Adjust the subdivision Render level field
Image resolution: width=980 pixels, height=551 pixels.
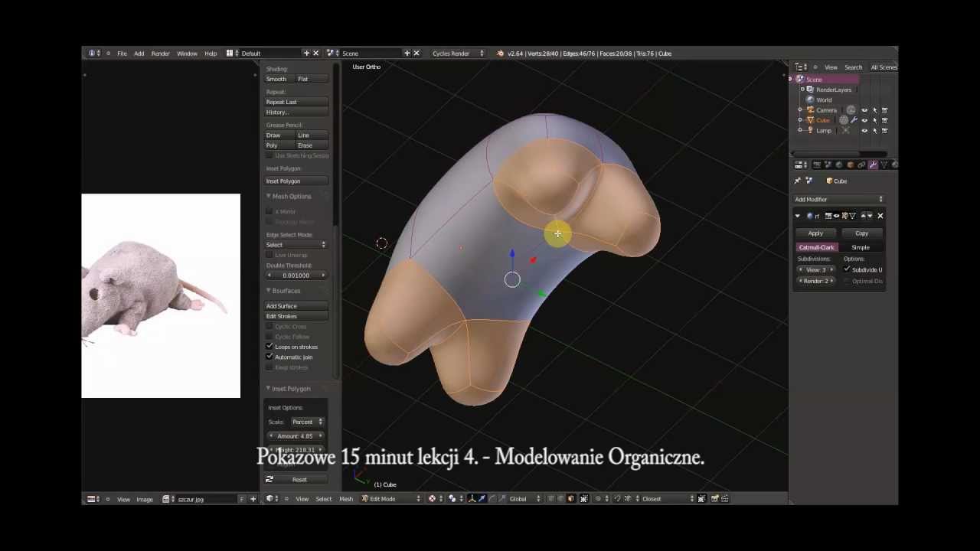[817, 281]
